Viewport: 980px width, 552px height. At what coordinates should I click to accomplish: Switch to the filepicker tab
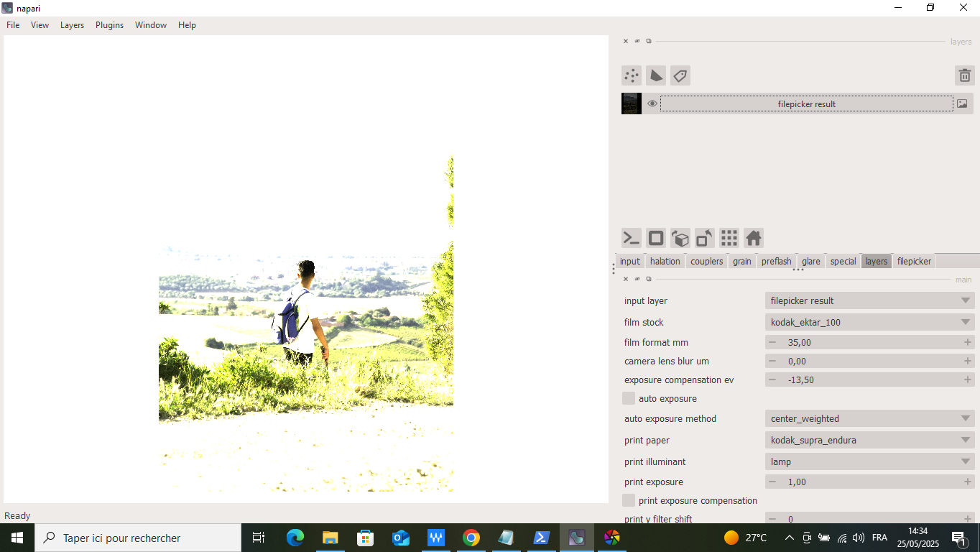(x=914, y=262)
